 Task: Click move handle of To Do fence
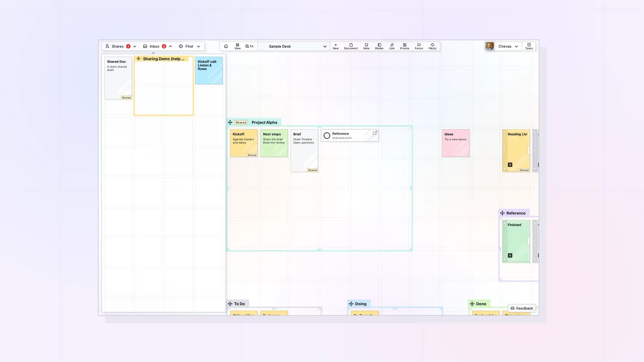(x=230, y=304)
